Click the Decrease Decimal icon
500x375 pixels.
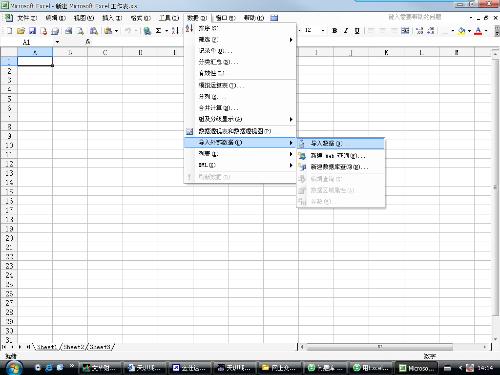pos(431,31)
